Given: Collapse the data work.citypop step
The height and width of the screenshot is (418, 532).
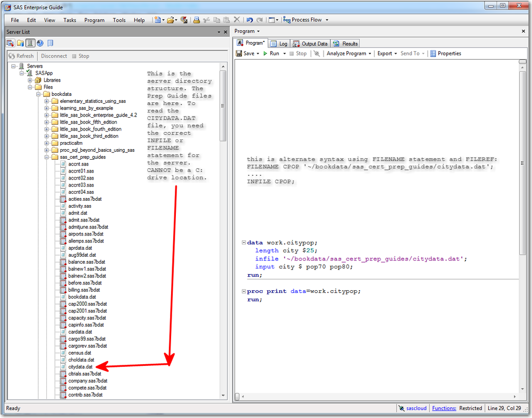Looking at the screenshot, I should [244, 243].
